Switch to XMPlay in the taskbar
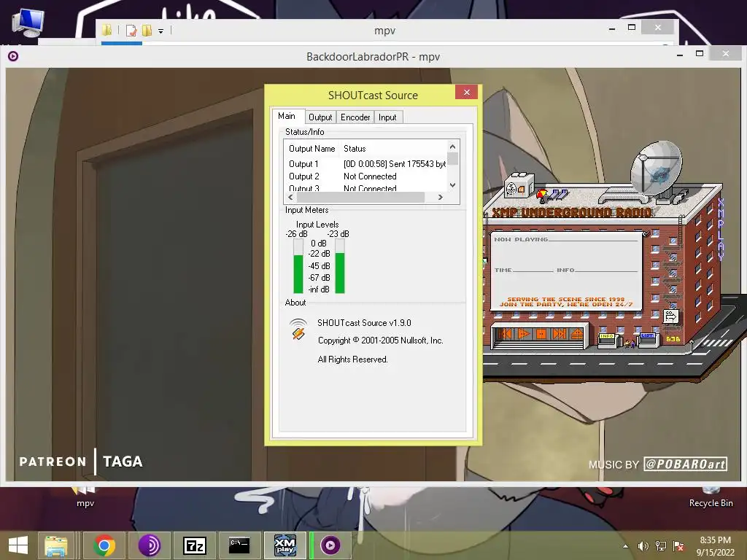 (285, 545)
